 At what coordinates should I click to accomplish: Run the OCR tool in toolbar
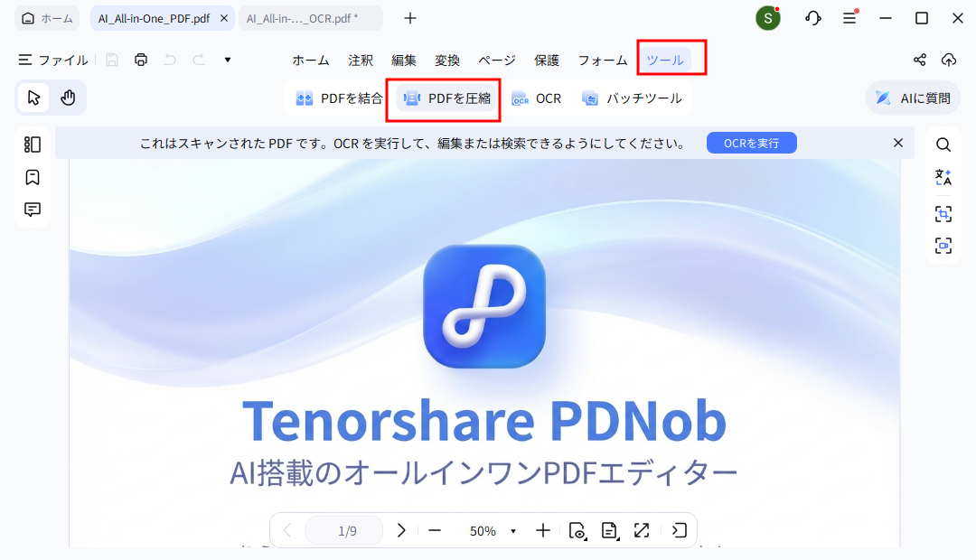pyautogui.click(x=536, y=98)
